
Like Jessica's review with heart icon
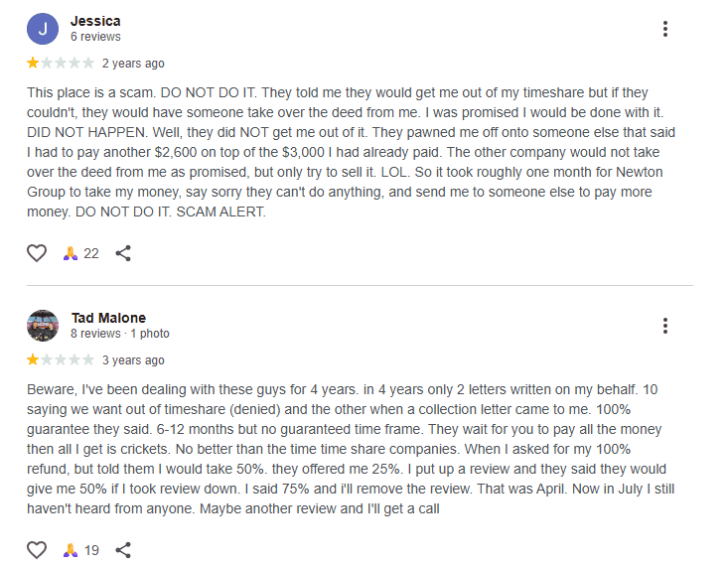click(37, 253)
